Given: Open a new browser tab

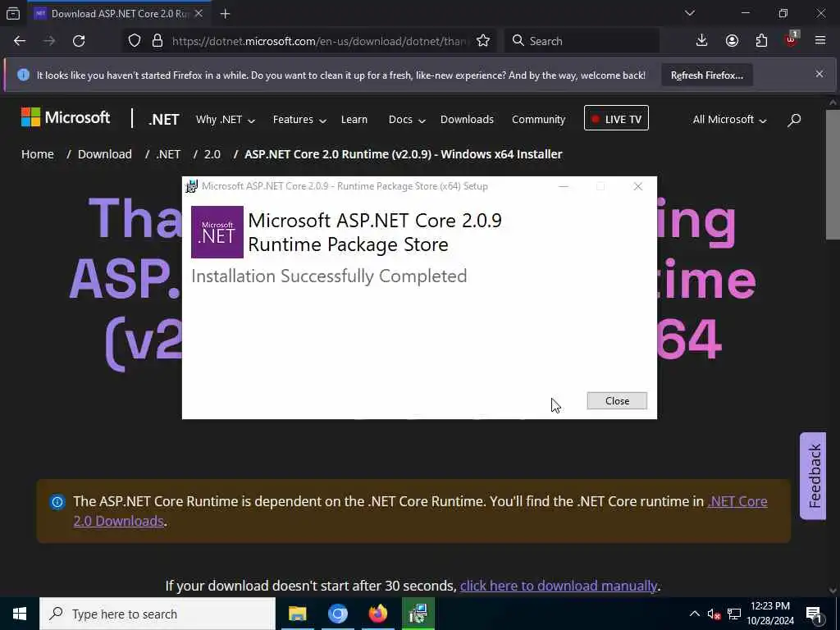Looking at the screenshot, I should (226, 14).
